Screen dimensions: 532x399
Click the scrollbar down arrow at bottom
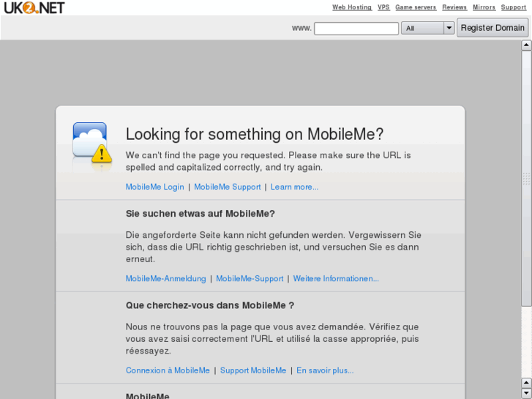click(526, 393)
